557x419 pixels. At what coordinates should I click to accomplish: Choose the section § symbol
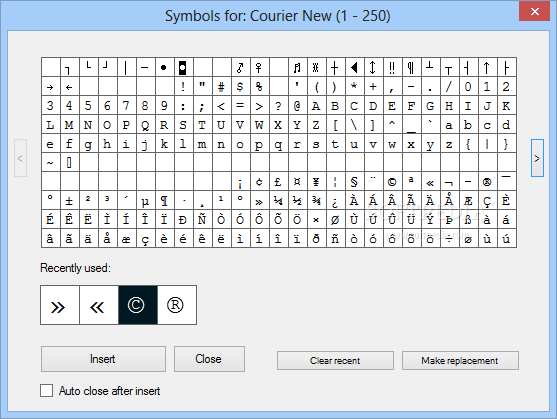(354, 182)
